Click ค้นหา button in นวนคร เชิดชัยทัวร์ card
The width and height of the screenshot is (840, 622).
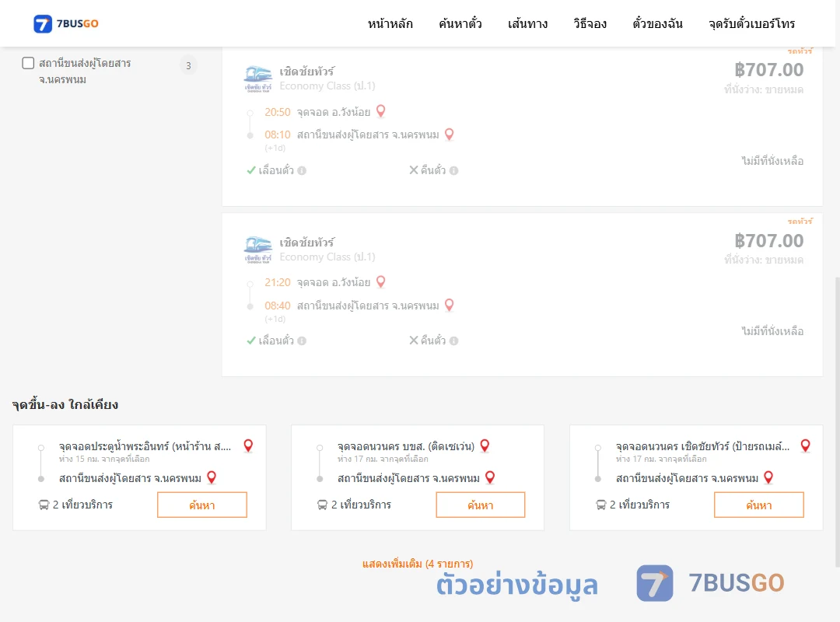[x=759, y=505]
